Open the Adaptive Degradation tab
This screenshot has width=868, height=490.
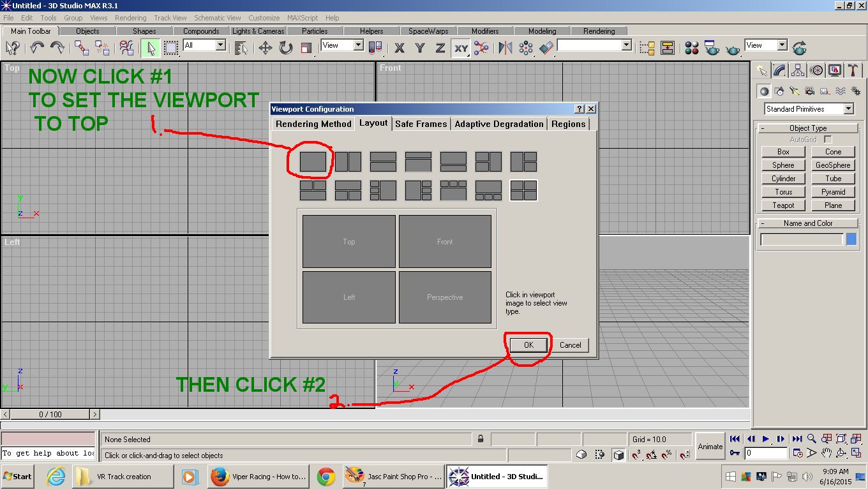click(499, 124)
